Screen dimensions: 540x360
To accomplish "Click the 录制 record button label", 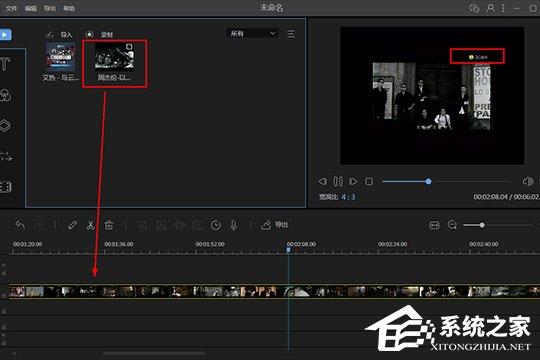I will click(x=106, y=35).
